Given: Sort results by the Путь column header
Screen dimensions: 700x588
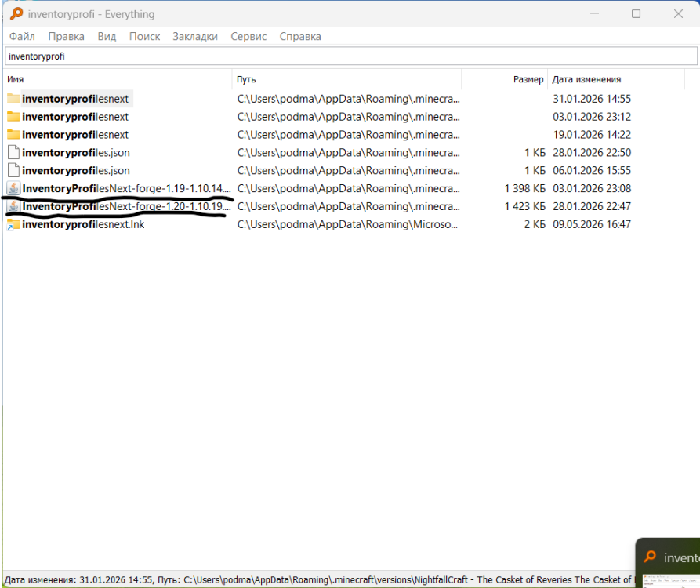Looking at the screenshot, I should [x=346, y=79].
